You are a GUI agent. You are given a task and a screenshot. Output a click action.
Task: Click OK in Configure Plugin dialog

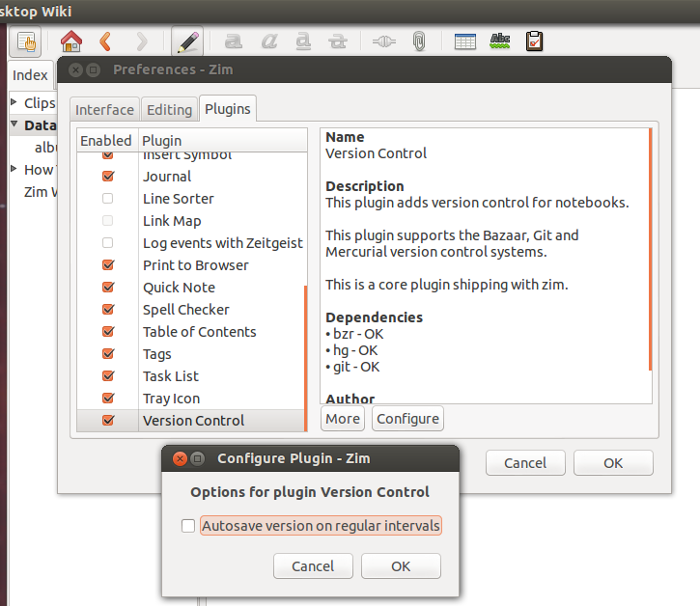(x=401, y=565)
